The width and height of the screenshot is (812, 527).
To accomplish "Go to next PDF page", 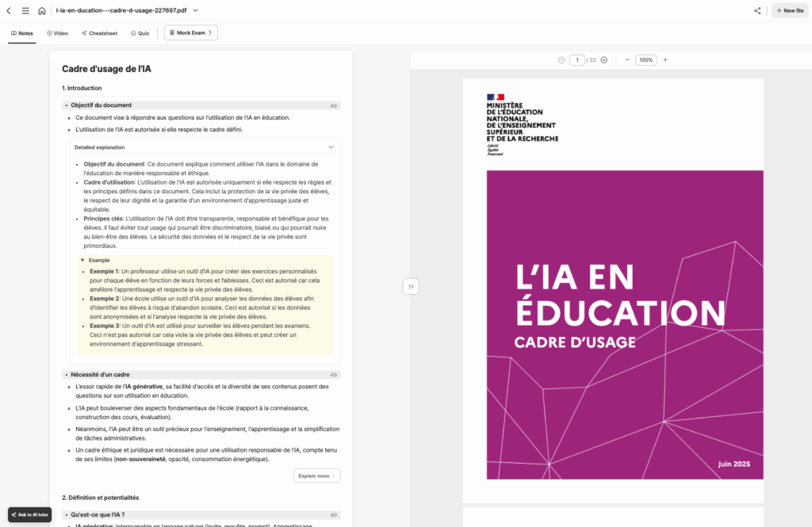I will (x=604, y=60).
